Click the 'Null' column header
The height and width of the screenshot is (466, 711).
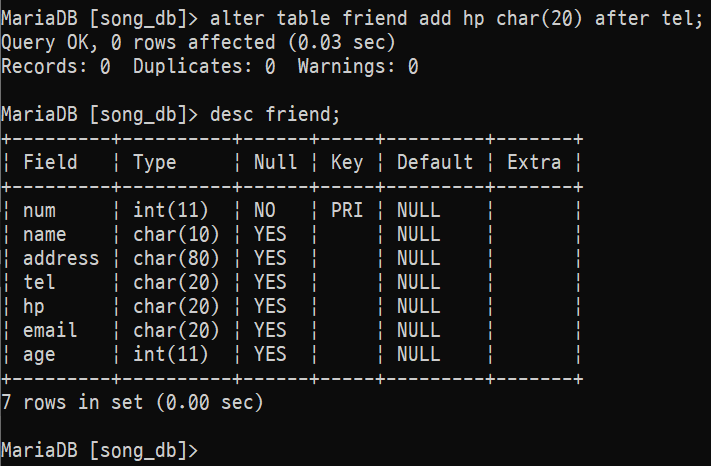(x=275, y=162)
